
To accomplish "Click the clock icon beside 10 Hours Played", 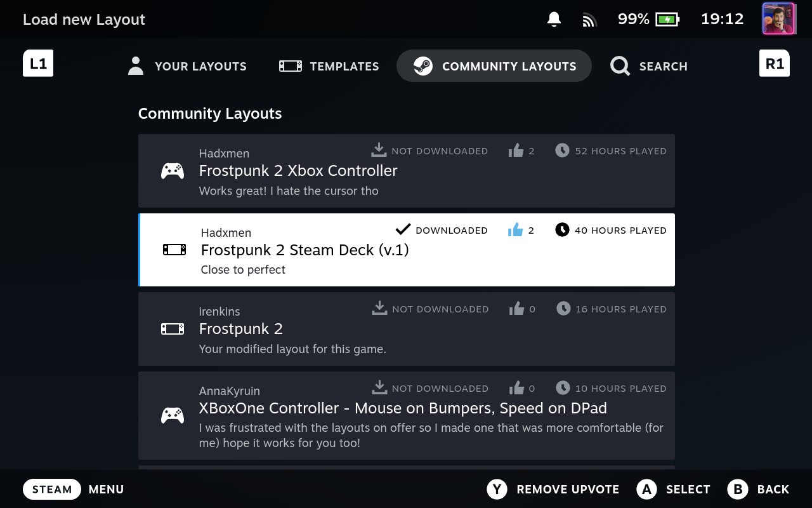I will point(563,387).
